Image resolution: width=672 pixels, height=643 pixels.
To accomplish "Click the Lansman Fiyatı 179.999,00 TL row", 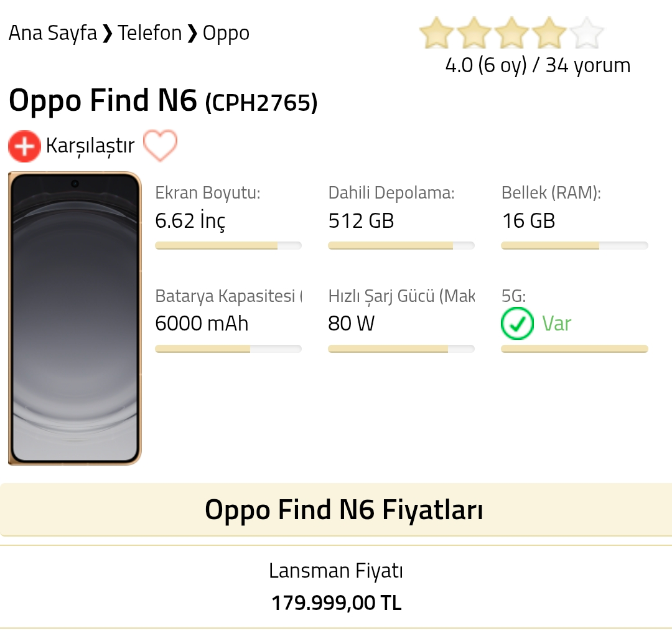I will click(x=336, y=587).
